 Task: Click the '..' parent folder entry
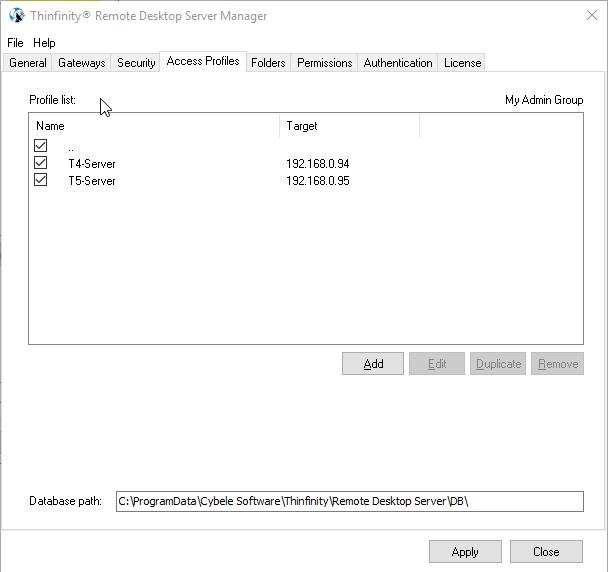pyautogui.click(x=71, y=149)
